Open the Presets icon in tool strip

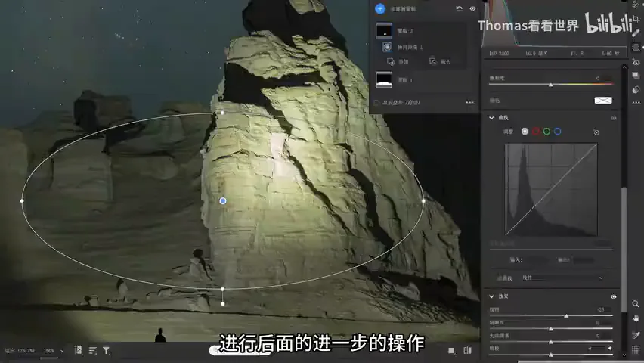pos(636,89)
